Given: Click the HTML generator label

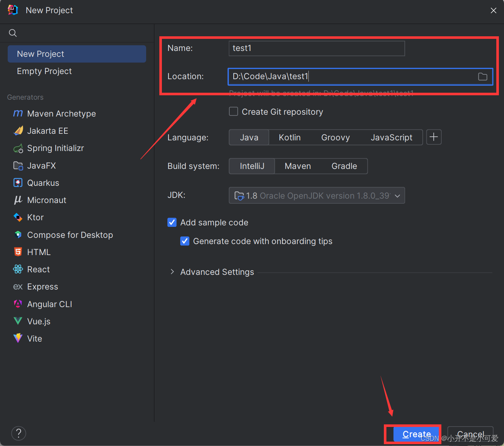Looking at the screenshot, I should pyautogui.click(x=39, y=252).
